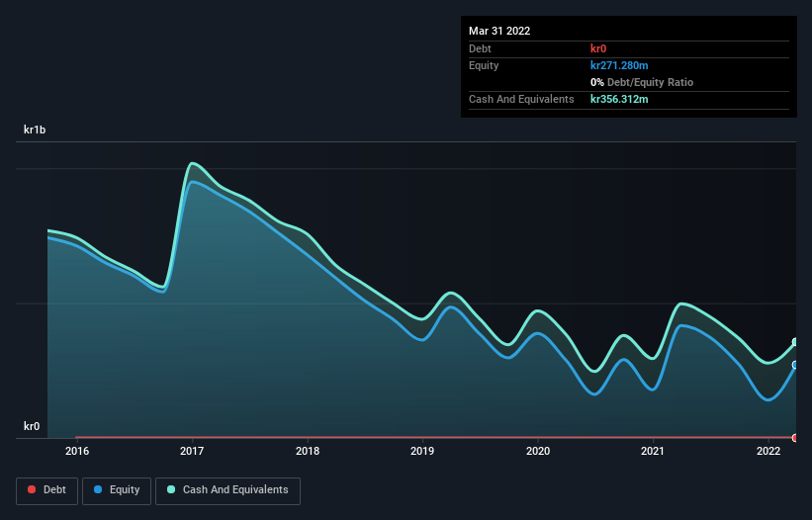Select the 2018 axis label
Screen dimensions: 812x520
tap(308, 451)
